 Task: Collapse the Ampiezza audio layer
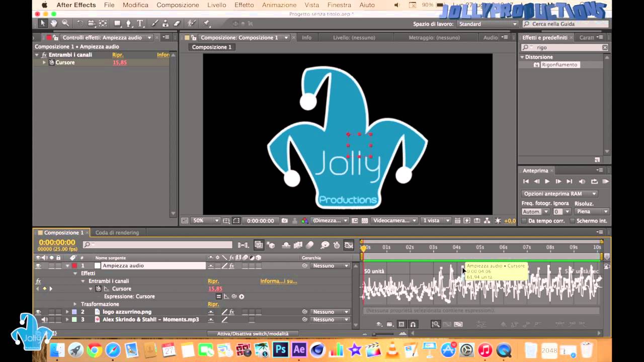click(x=67, y=265)
